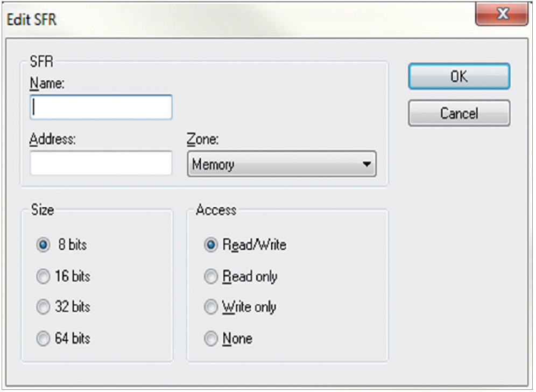Click the Zone dropdown arrow

pos(366,164)
